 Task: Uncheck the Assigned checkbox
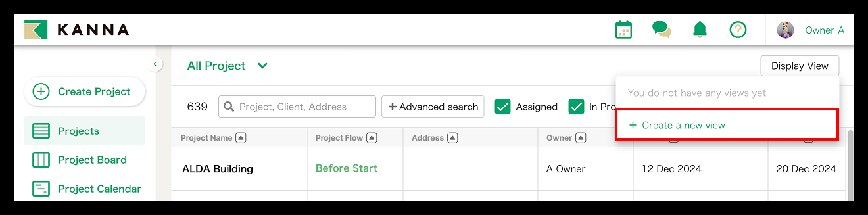tap(502, 107)
